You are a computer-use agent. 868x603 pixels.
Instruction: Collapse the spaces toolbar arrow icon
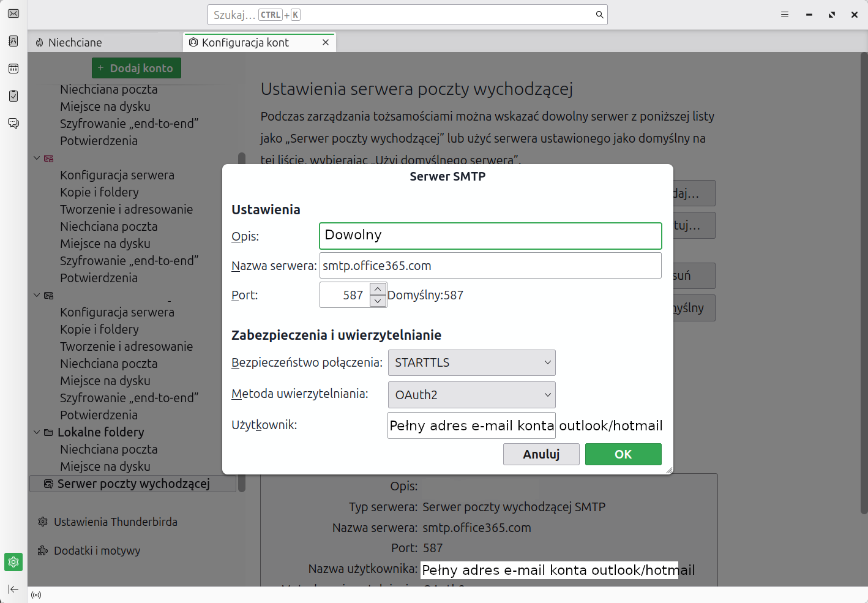tap(13, 589)
